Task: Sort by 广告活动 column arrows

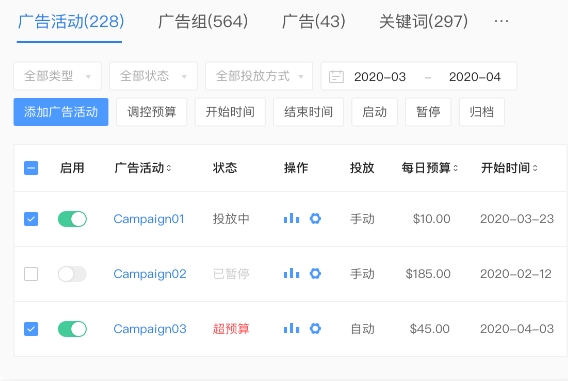Action: click(169, 168)
